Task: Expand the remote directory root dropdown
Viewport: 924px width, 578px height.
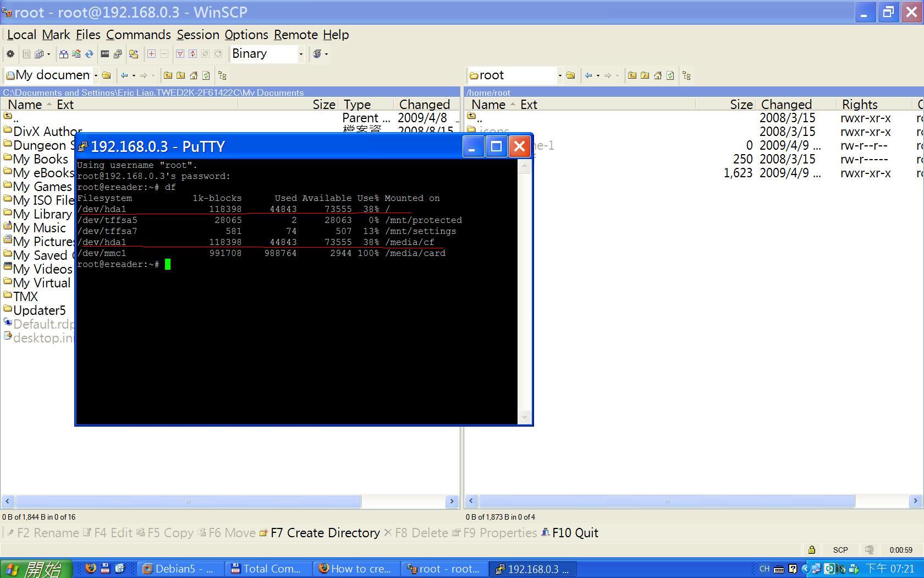Action: click(560, 75)
